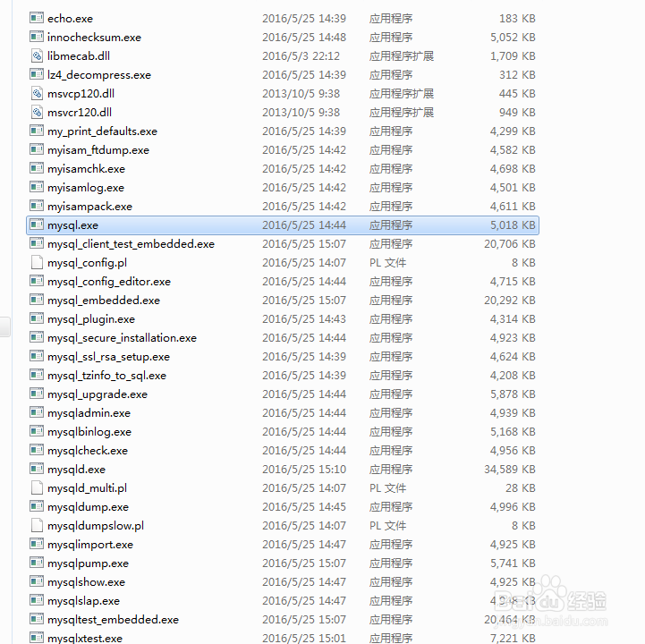Click the msvcp120.dll icon
The width and height of the screenshot is (645, 644).
37,93
